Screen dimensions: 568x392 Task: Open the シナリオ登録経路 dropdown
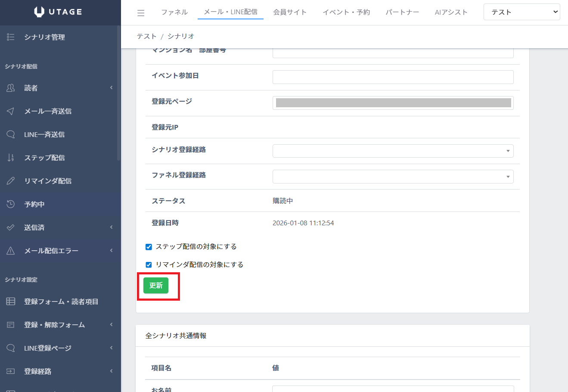point(393,151)
